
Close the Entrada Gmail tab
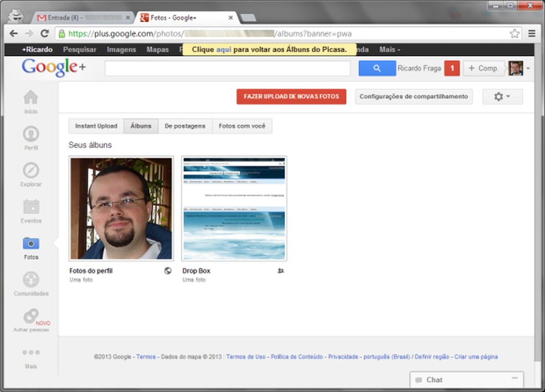click(x=127, y=17)
